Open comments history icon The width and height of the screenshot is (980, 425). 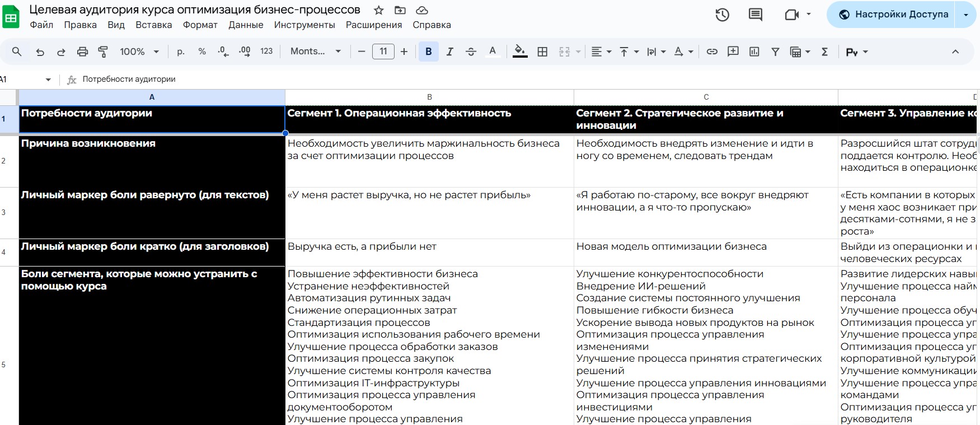pyautogui.click(x=755, y=15)
